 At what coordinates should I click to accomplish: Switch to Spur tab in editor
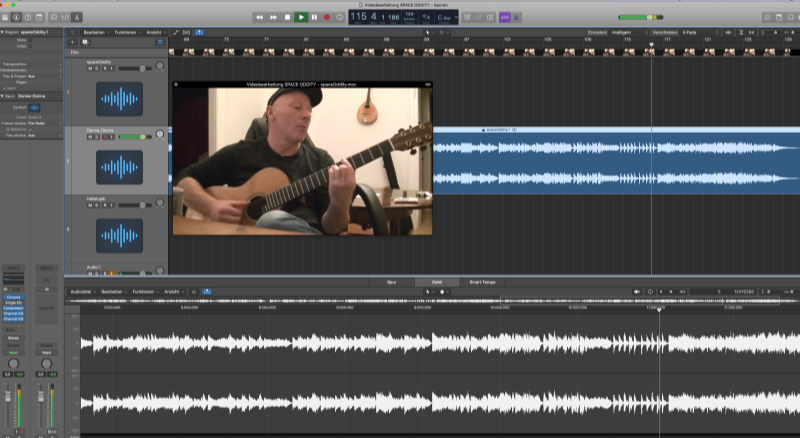pos(391,282)
